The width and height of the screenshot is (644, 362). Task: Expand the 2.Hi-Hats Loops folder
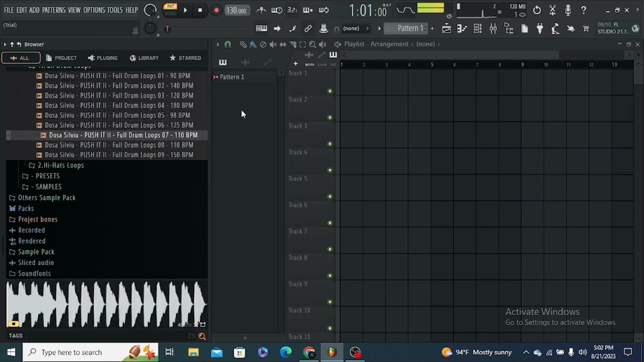pyautogui.click(x=56, y=165)
